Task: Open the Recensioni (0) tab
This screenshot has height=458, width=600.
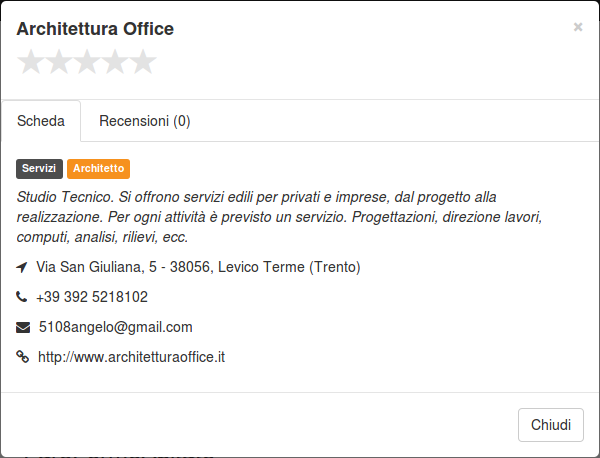Action: (145, 121)
